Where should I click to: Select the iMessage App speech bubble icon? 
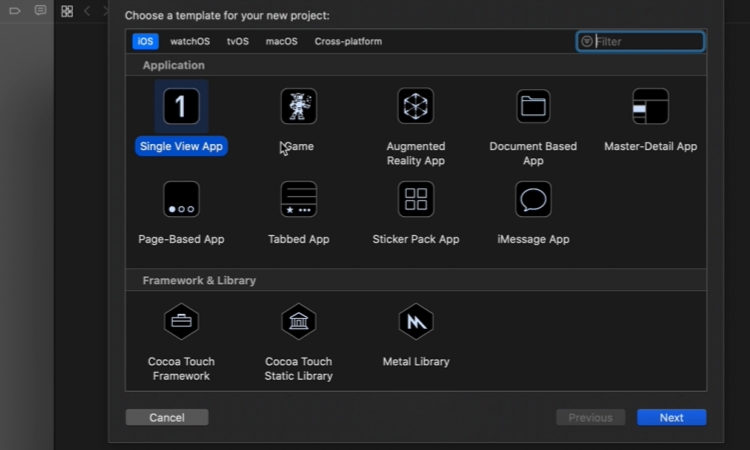(x=533, y=199)
